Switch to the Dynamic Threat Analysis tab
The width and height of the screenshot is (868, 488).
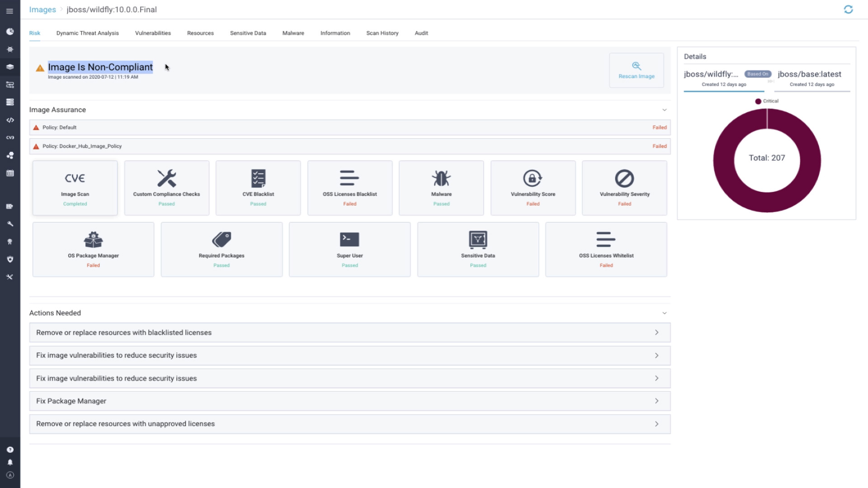pos(88,33)
